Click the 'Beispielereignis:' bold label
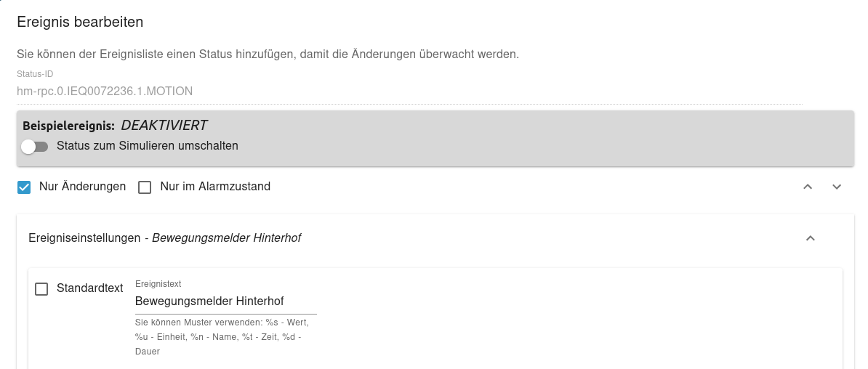Viewport: 868px width, 369px height. point(68,126)
